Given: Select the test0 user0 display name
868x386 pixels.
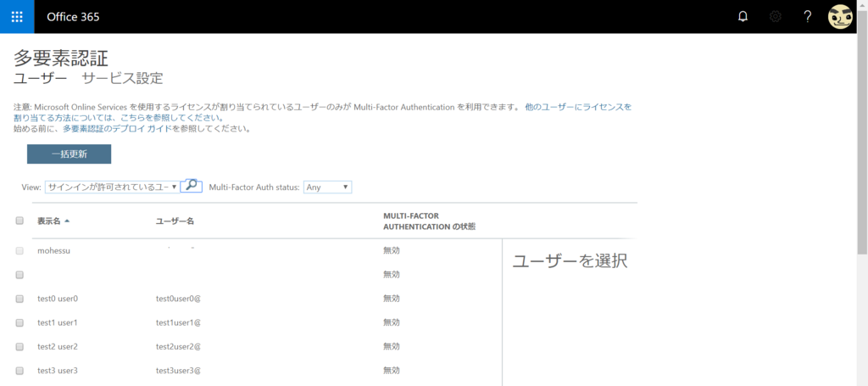Looking at the screenshot, I should point(58,299).
